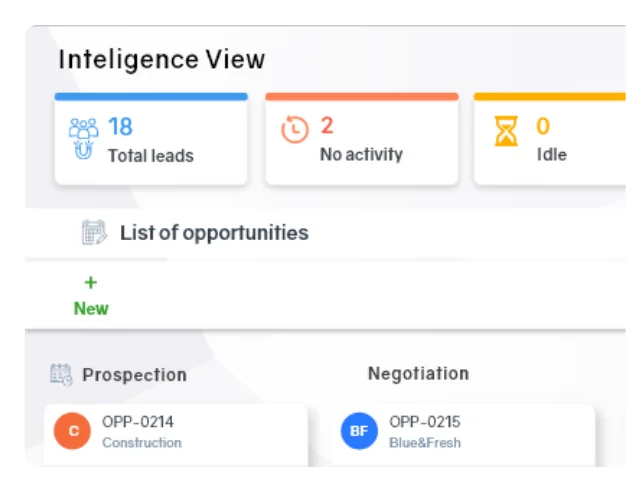
Task: Click the No activity clock icon
Action: (294, 130)
